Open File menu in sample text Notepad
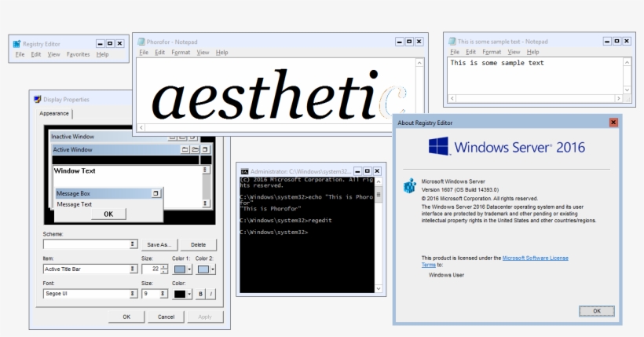This screenshot has height=337, width=644. coord(455,52)
